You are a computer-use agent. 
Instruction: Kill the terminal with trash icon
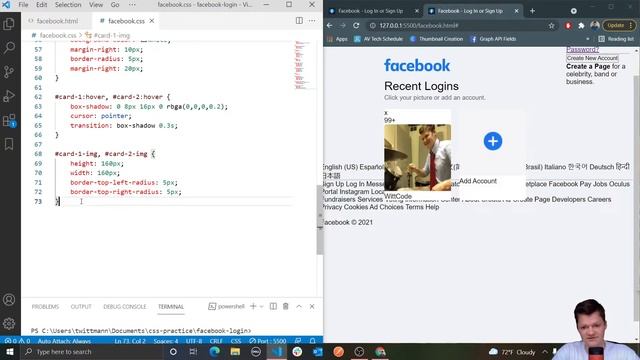[286, 306]
